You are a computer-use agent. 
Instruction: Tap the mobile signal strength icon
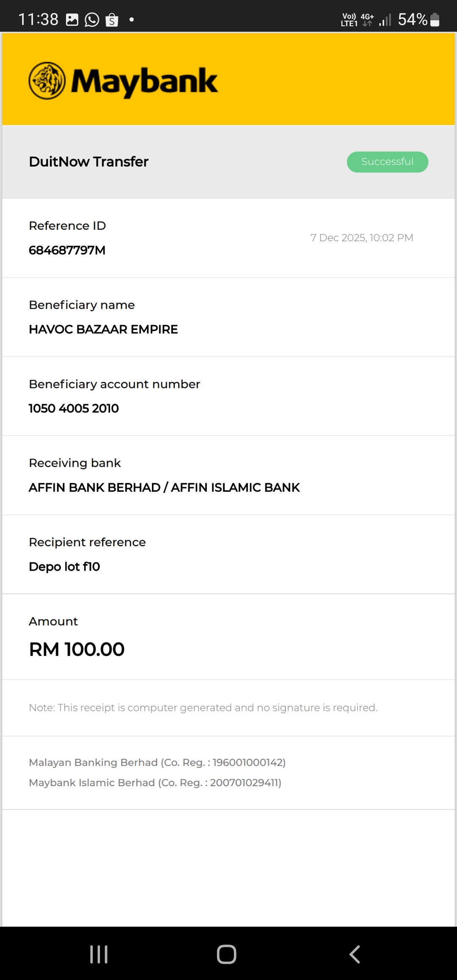click(x=385, y=20)
